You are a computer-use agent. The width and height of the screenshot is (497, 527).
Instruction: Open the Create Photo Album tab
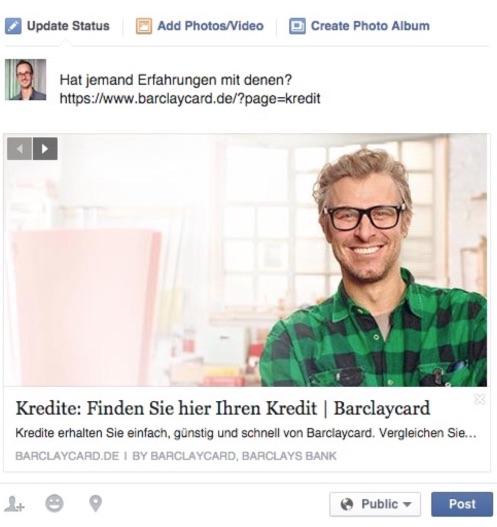click(x=359, y=26)
